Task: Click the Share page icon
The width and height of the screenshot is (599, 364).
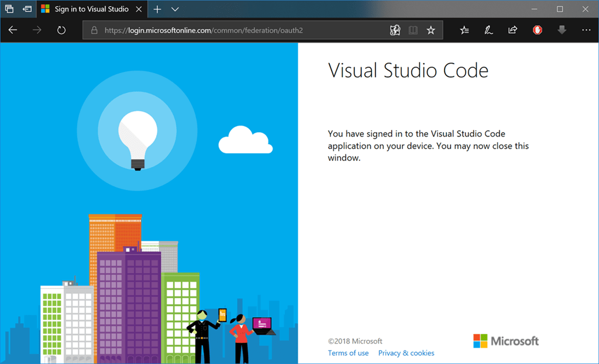Action: pyautogui.click(x=512, y=30)
